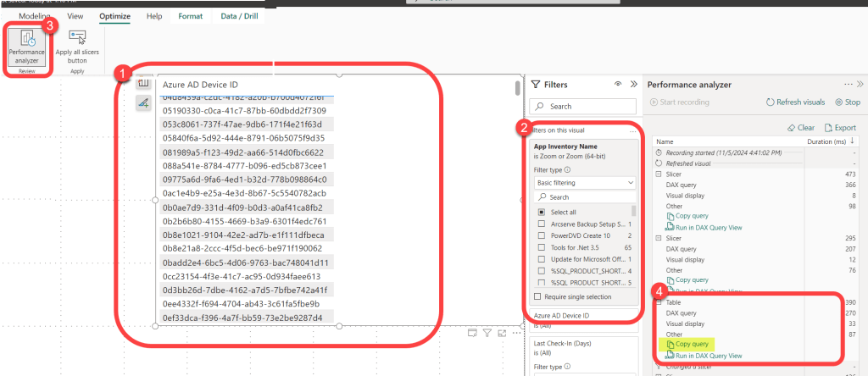Export the Performance analyzer results
The width and height of the screenshot is (868, 376).
pos(840,128)
